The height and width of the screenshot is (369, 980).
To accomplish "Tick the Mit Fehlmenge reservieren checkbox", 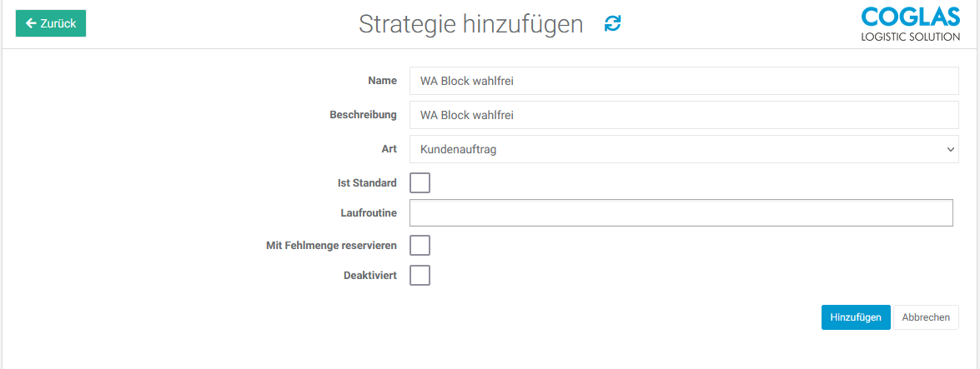I will tap(420, 245).
